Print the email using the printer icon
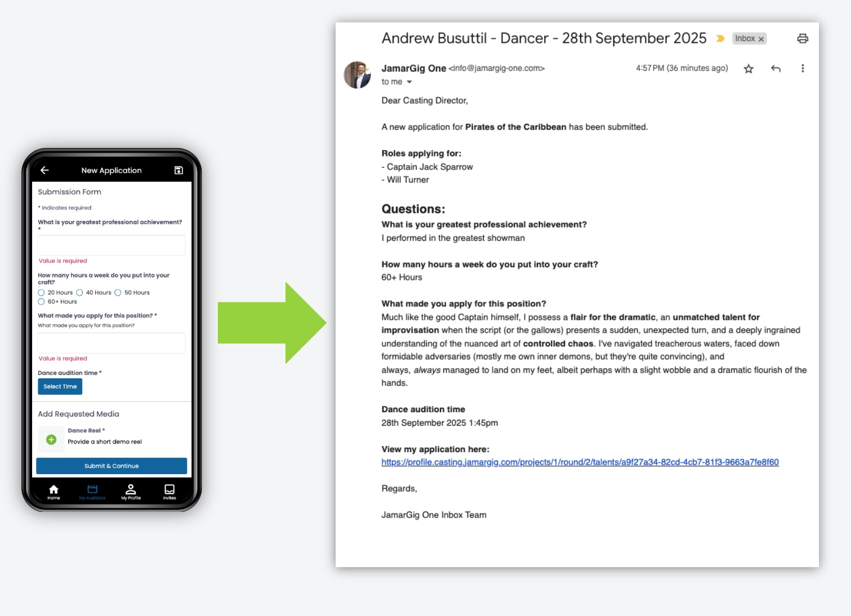This screenshot has width=851, height=616. pos(803,38)
